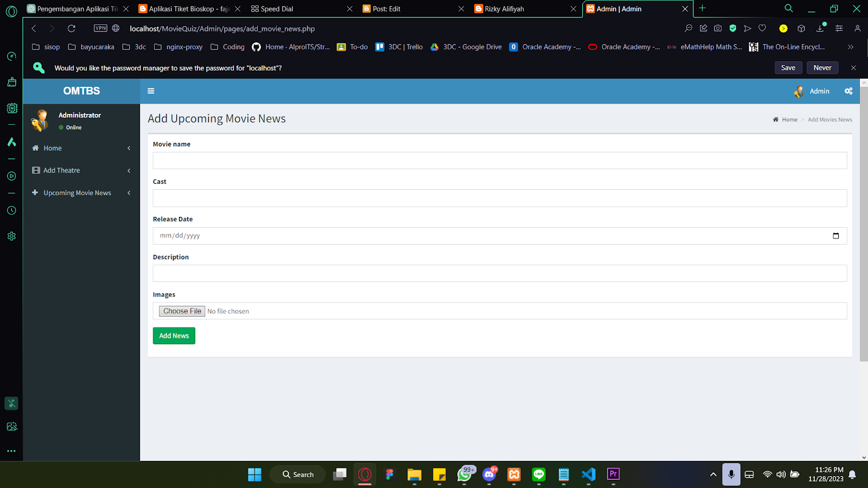The height and width of the screenshot is (488, 868).
Task: Open the bayucaraka bookmark folder
Action: tap(91, 47)
